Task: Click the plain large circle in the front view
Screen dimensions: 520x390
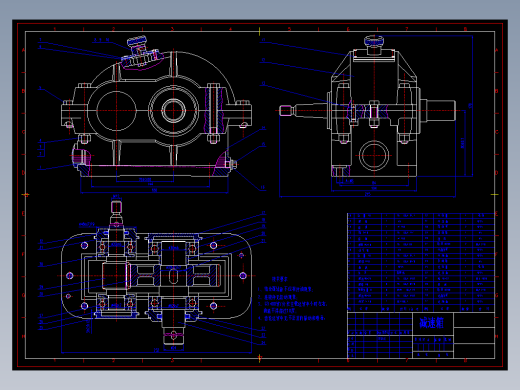Action: click(x=116, y=110)
